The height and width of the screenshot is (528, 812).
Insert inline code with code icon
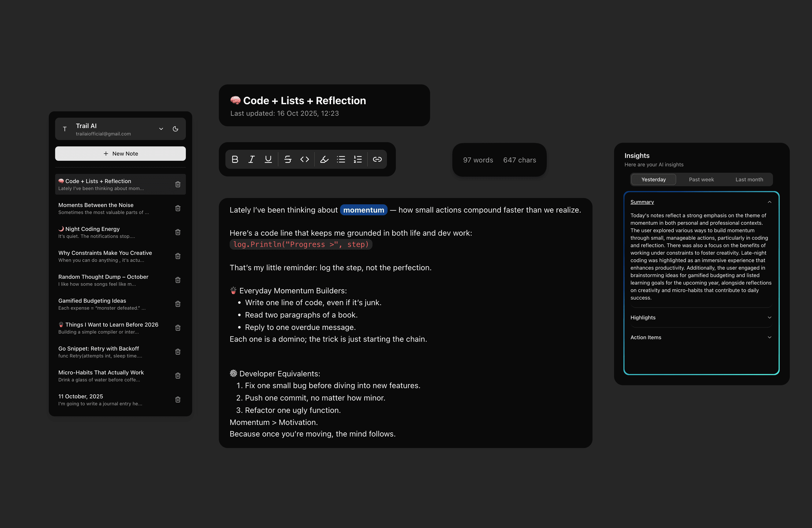click(304, 159)
